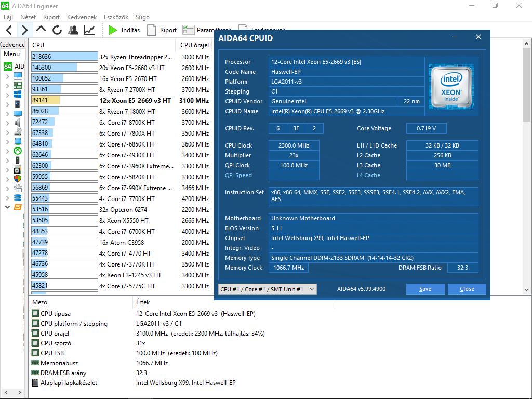Click Close button in CPUID dialog

[467, 289]
